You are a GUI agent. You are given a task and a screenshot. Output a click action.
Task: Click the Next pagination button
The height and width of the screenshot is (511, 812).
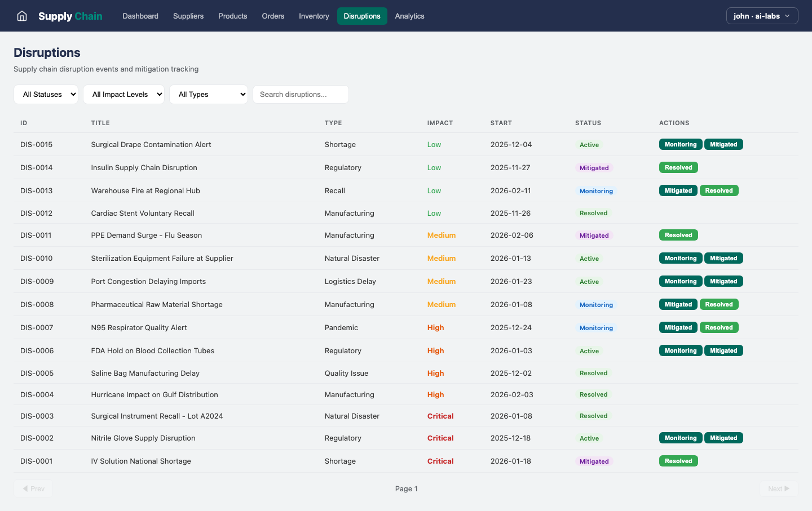click(x=778, y=488)
